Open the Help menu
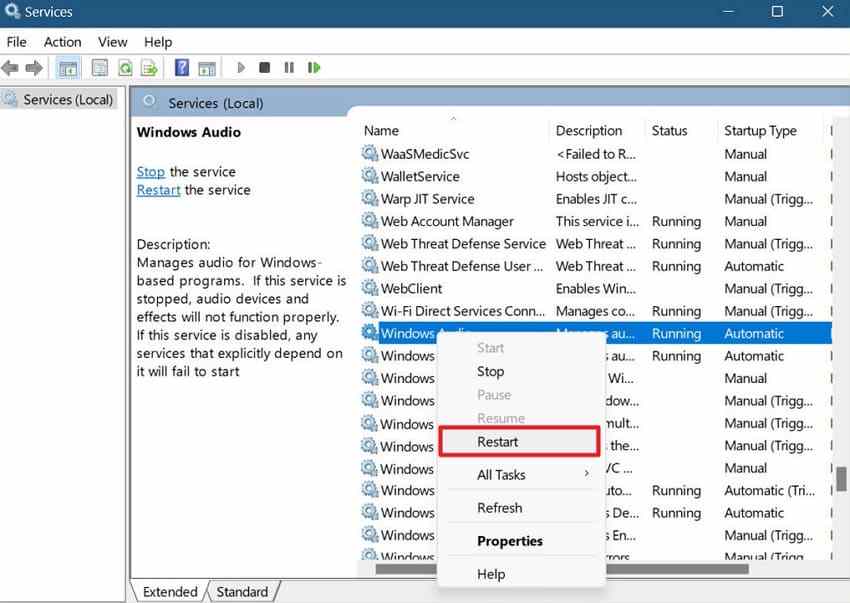 158,42
